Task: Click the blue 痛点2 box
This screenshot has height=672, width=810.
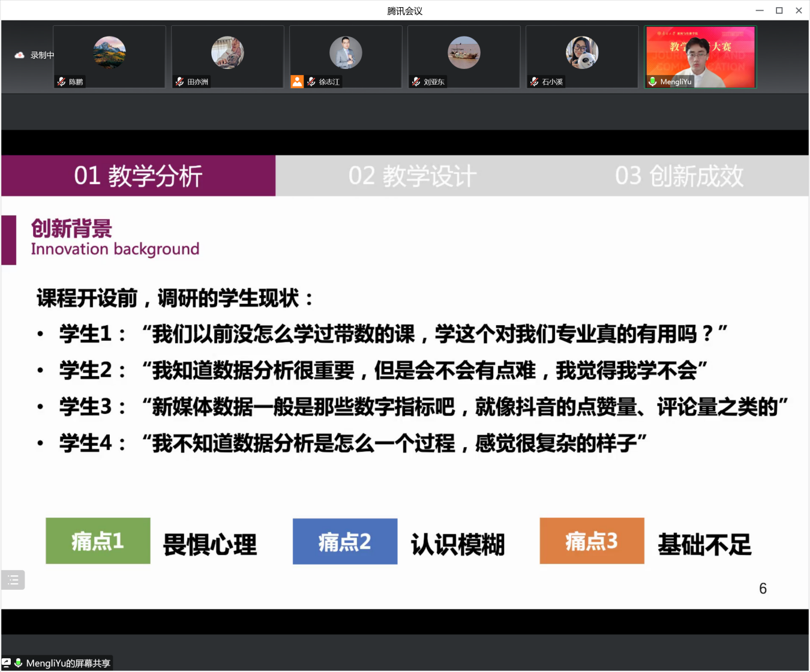Action: point(345,541)
